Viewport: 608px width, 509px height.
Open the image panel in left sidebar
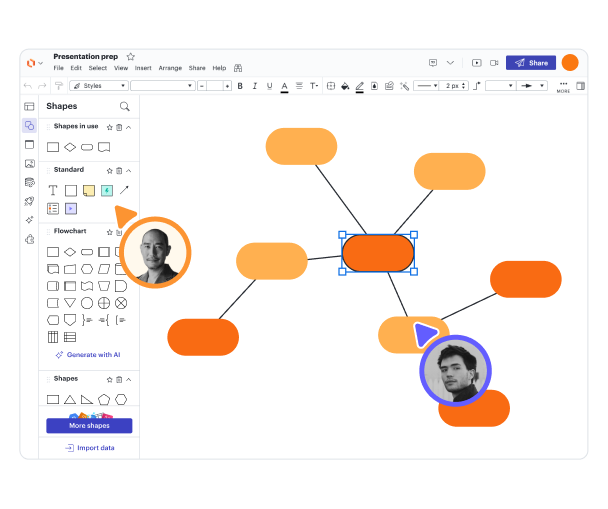[x=29, y=163]
